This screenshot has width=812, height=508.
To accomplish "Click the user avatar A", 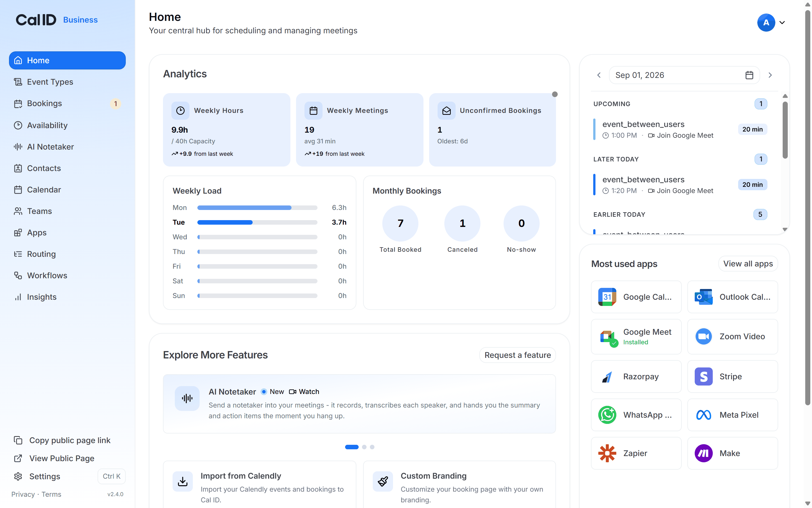I will point(766,23).
